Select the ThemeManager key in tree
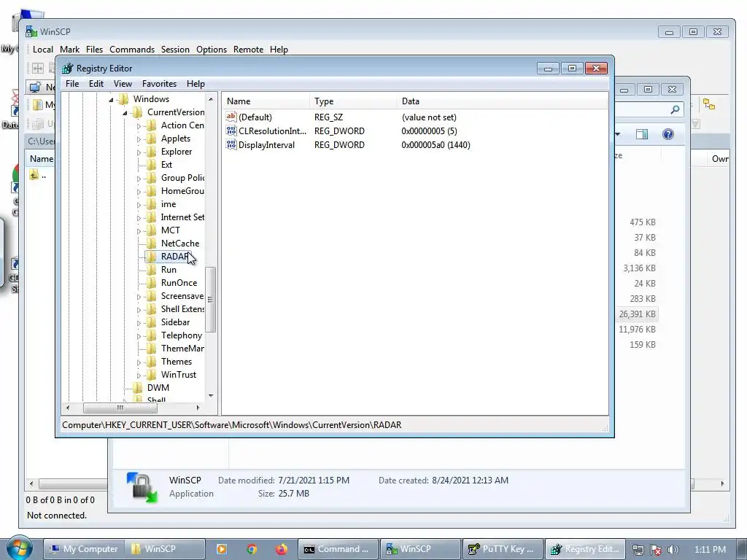This screenshot has width=747, height=560. [182, 348]
